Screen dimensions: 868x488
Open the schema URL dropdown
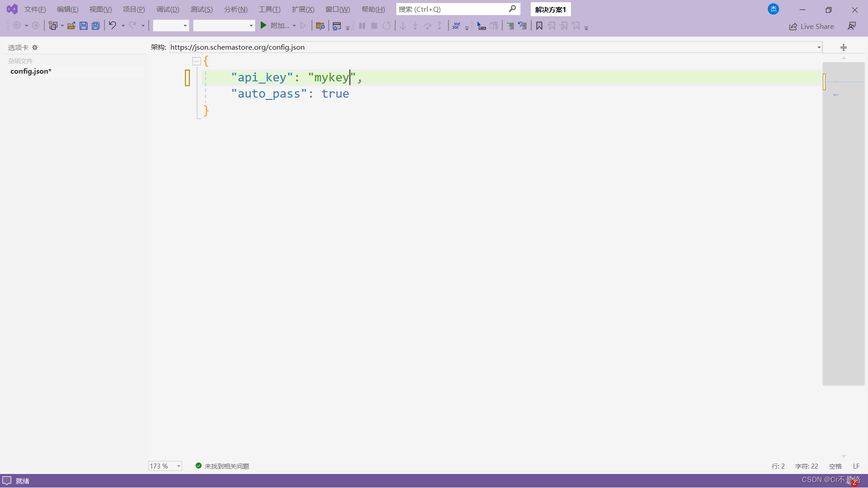pyautogui.click(x=819, y=47)
